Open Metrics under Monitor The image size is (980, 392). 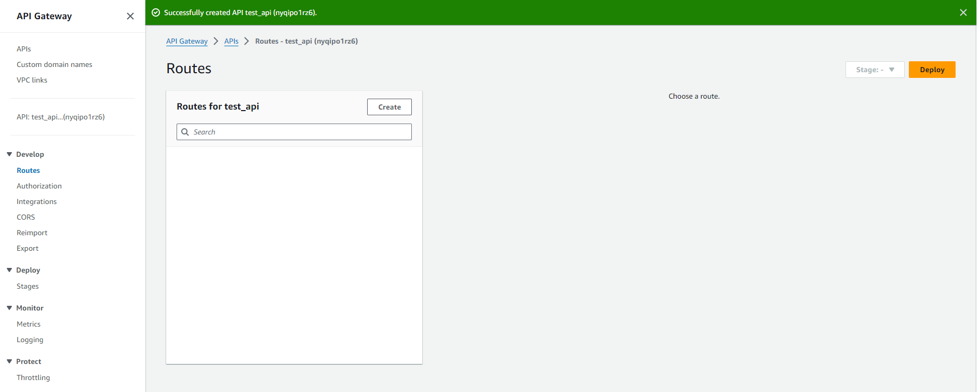29,324
